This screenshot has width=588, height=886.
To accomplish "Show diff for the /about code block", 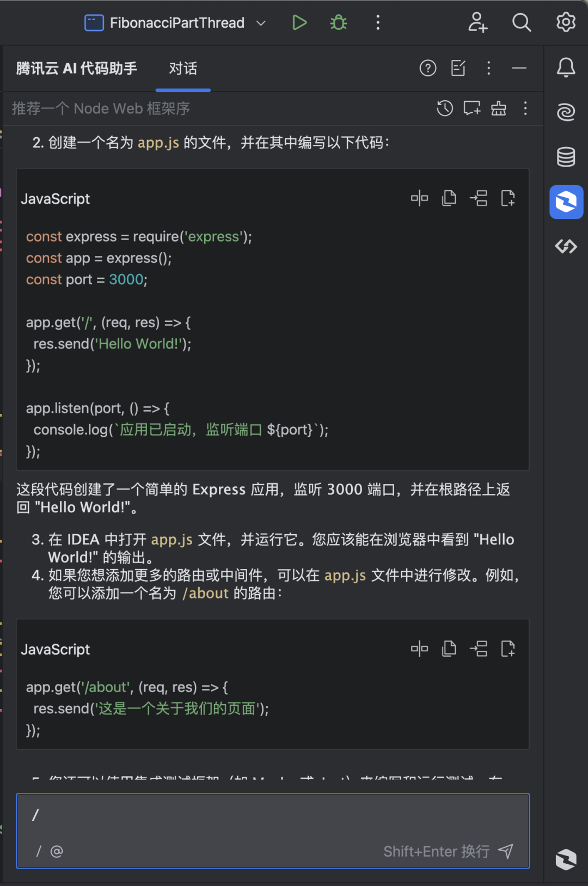I will pos(419,649).
